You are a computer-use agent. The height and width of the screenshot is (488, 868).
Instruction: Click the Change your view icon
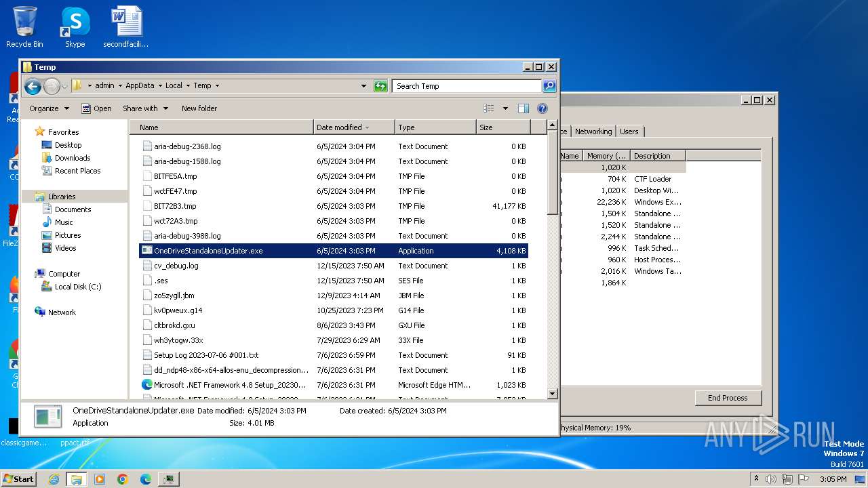489,108
